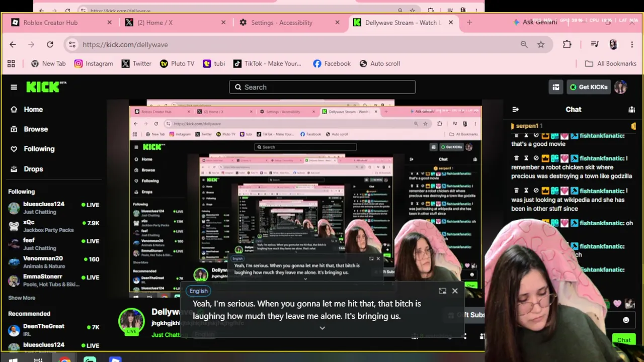Click the Ask Gemini button
The image size is (644, 362).
[x=535, y=22]
